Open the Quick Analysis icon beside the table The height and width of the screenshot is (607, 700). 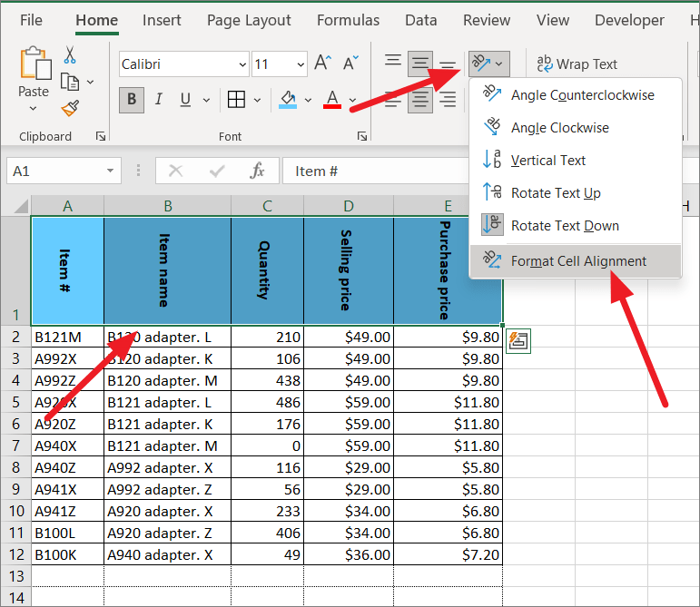click(518, 341)
